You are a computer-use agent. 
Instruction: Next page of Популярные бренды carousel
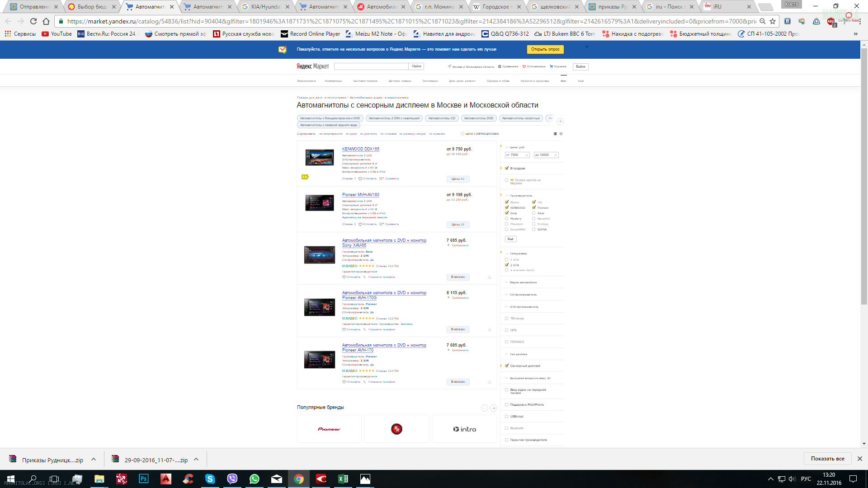pos(493,408)
